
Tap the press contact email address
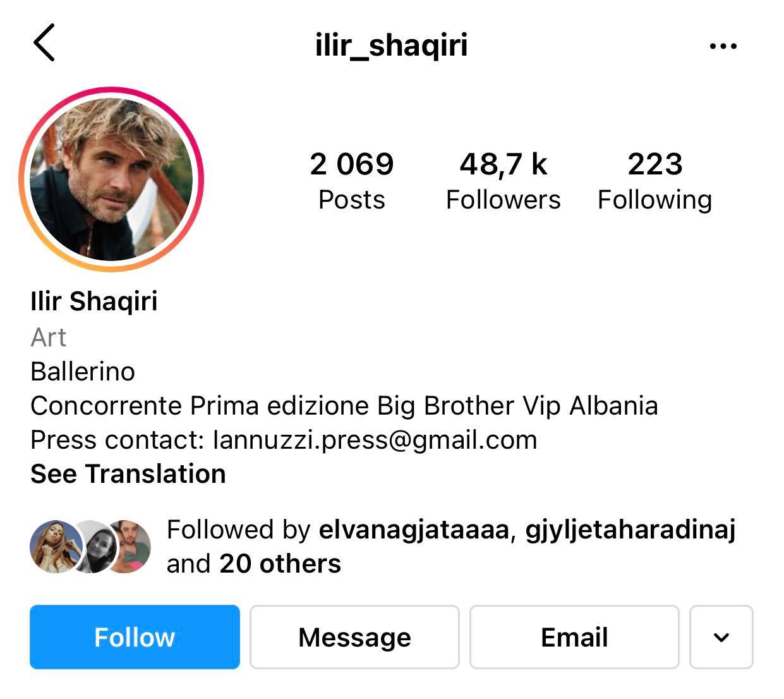coord(375,440)
